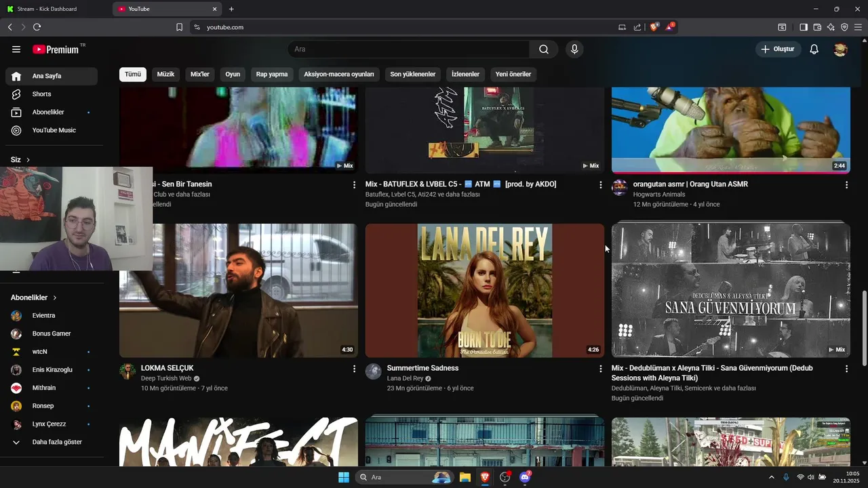This screenshot has height=488, width=868.
Task: Open options for Summertime Sadness video
Action: click(600, 369)
